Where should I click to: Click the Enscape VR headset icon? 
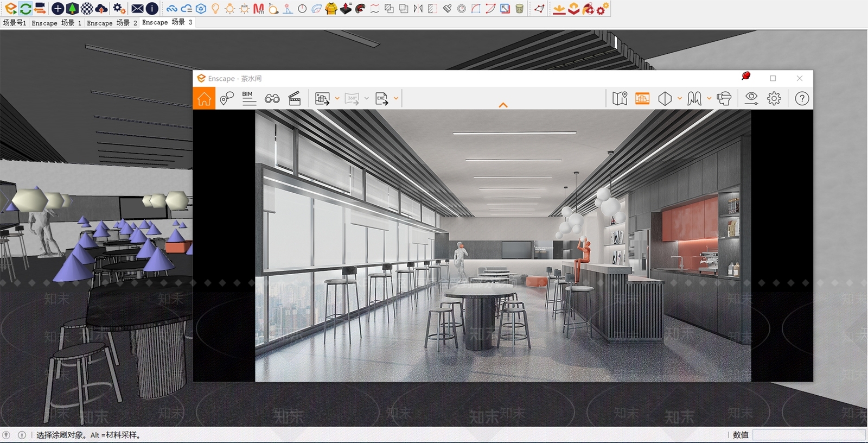[x=724, y=98]
